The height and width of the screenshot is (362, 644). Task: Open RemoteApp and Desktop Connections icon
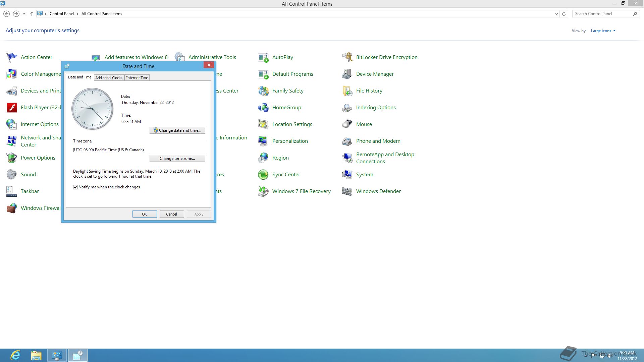(347, 158)
